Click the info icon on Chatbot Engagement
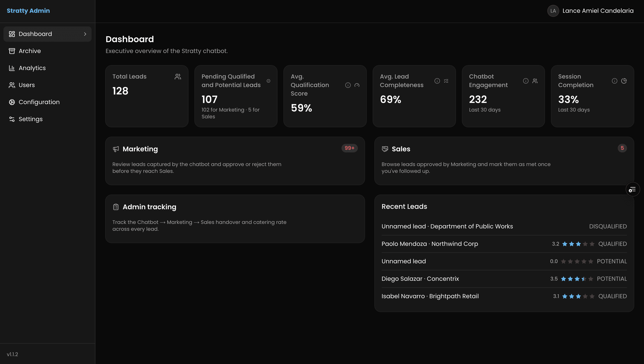The image size is (644, 364). click(526, 81)
